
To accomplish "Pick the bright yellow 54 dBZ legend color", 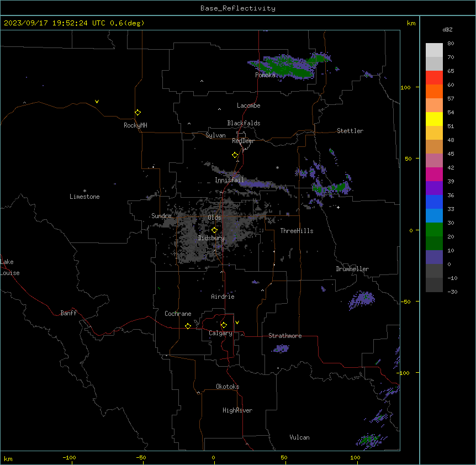I will [x=434, y=119].
